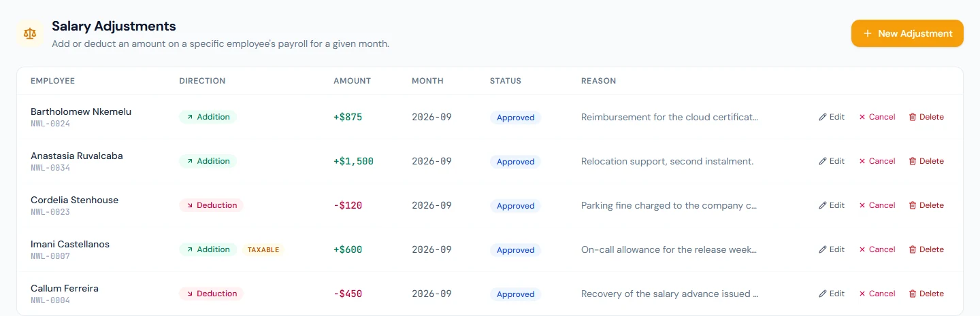Click the Month column header
Viewport: 980px width, 316px height.
pos(427,81)
